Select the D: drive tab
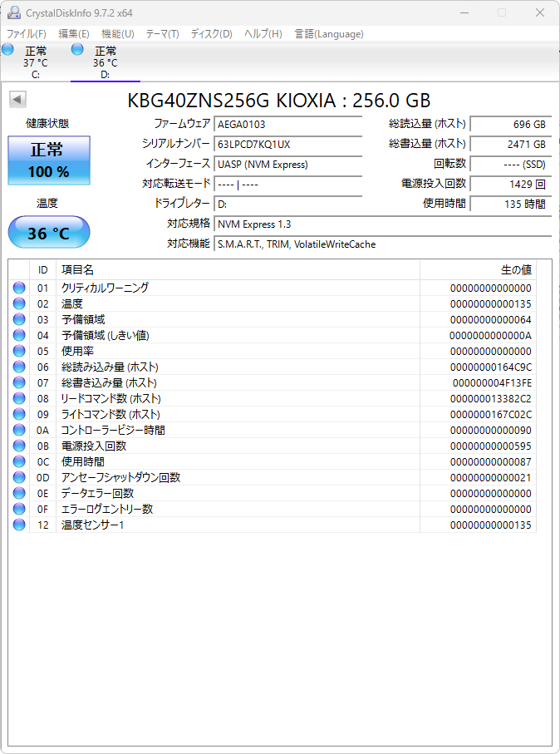This screenshot has width=560, height=754. click(106, 62)
